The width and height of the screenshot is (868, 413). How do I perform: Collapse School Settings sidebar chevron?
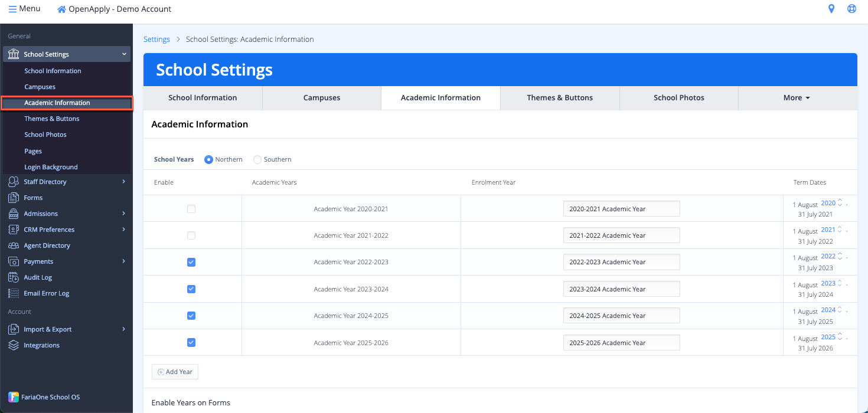pos(124,54)
